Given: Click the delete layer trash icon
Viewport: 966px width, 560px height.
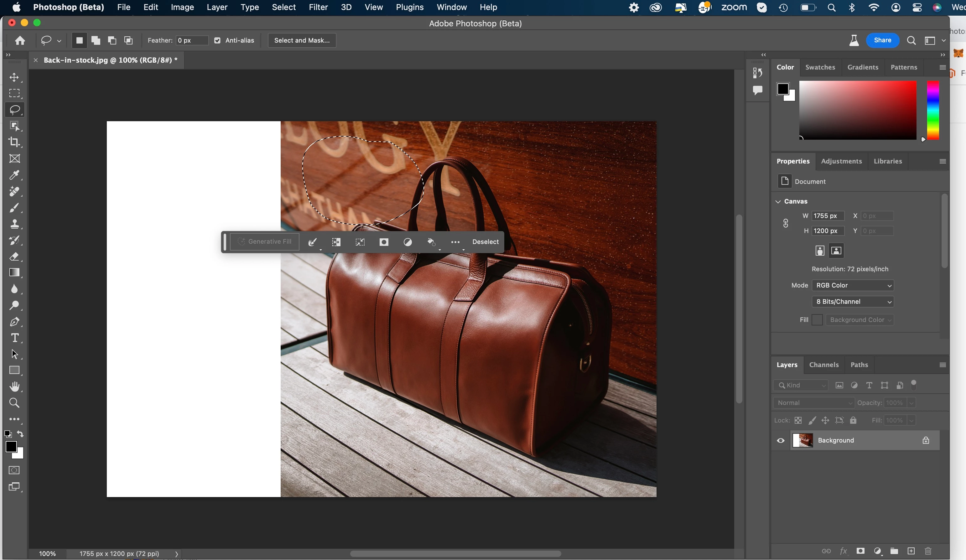Looking at the screenshot, I should point(928,551).
